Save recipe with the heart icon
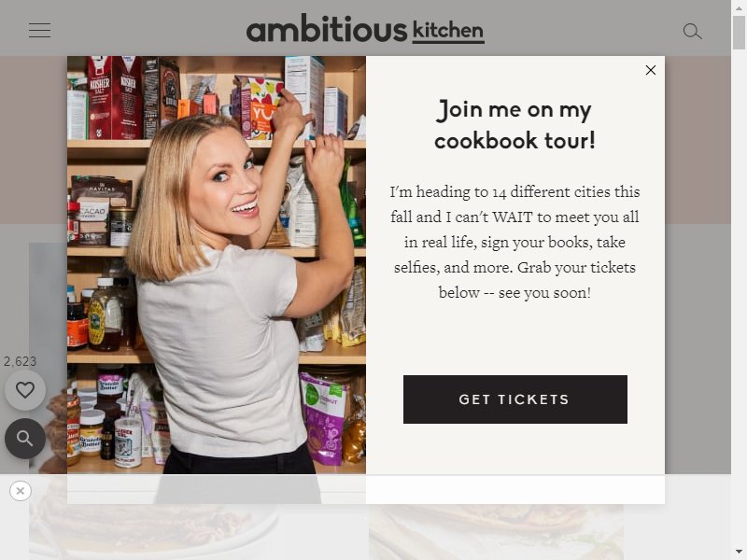Viewport: 747px width, 560px height. (25, 390)
